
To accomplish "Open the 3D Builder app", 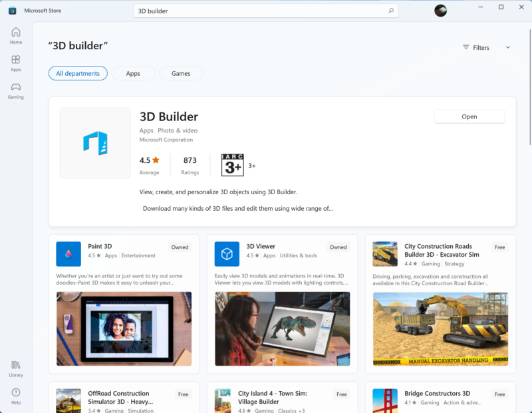I will coord(469,116).
